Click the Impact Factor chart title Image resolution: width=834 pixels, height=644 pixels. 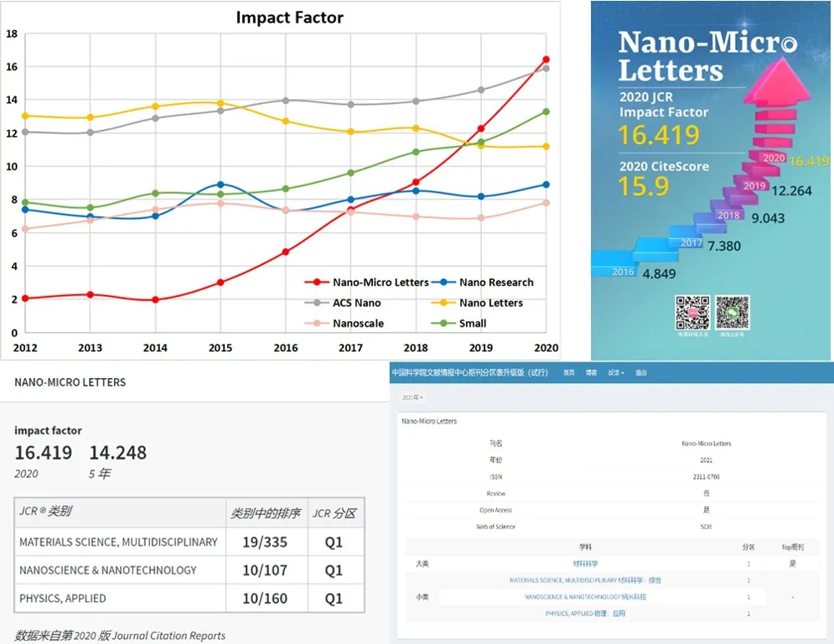[x=289, y=17]
